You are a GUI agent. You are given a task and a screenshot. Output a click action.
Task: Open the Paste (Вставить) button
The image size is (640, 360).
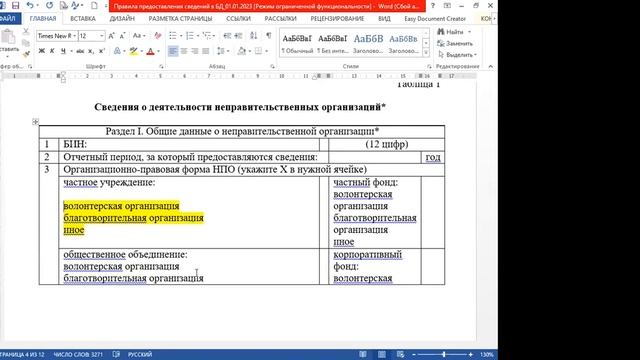tap(8, 43)
